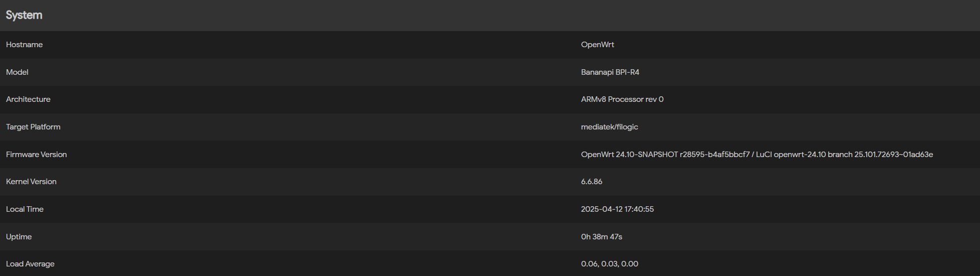The width and height of the screenshot is (980, 276).
Task: Select the Hostname label
Action: coord(24,45)
